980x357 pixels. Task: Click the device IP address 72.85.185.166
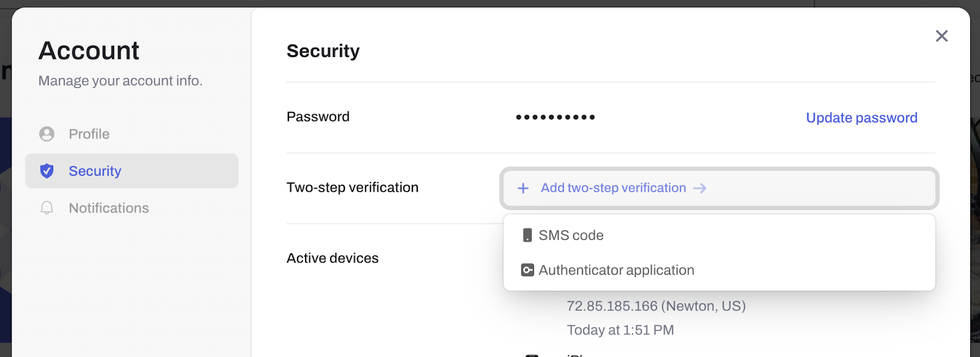(x=612, y=306)
